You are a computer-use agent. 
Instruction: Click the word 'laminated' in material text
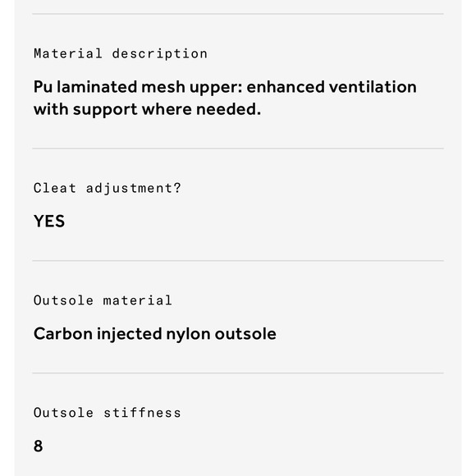[97, 87]
